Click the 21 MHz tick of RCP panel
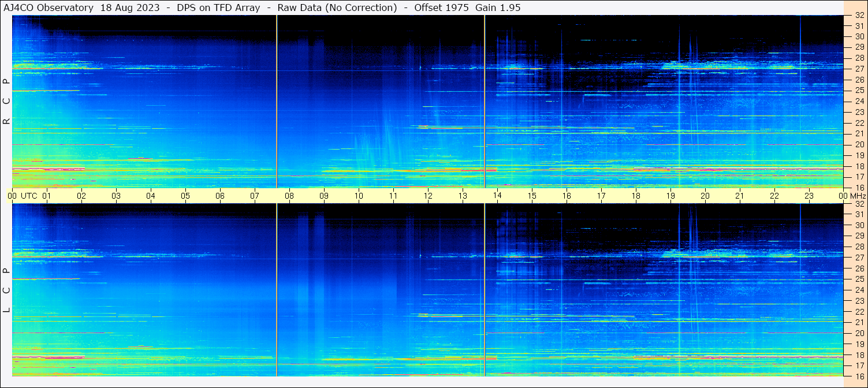This screenshot has height=388, width=868. tap(859, 133)
